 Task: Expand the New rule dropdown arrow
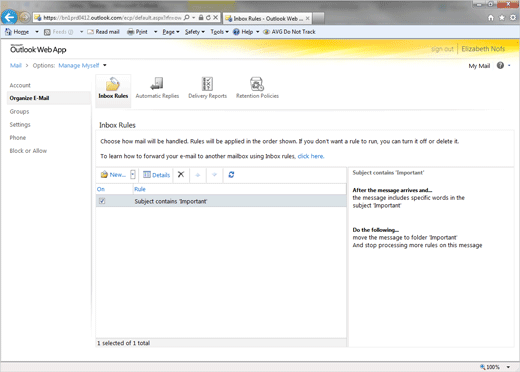tap(133, 175)
